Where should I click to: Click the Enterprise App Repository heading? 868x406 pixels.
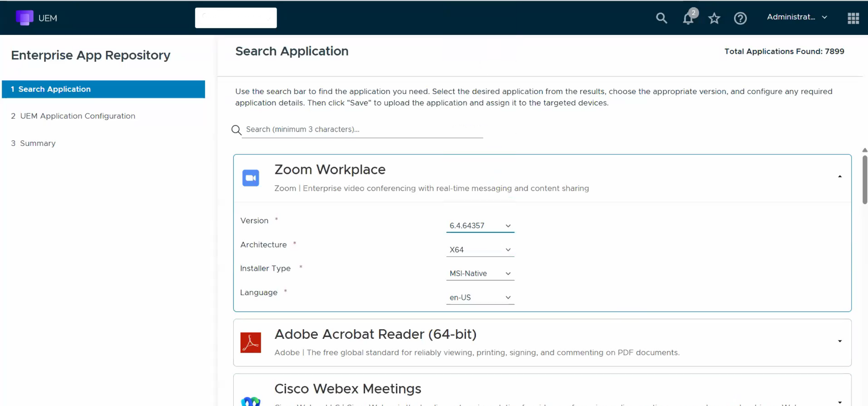coord(91,55)
